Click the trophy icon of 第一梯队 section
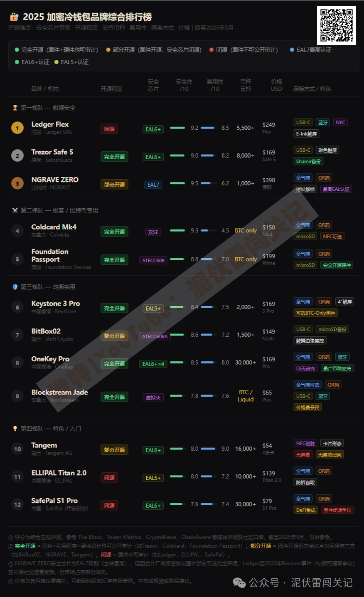The width and height of the screenshot is (364, 597). [x=15, y=108]
